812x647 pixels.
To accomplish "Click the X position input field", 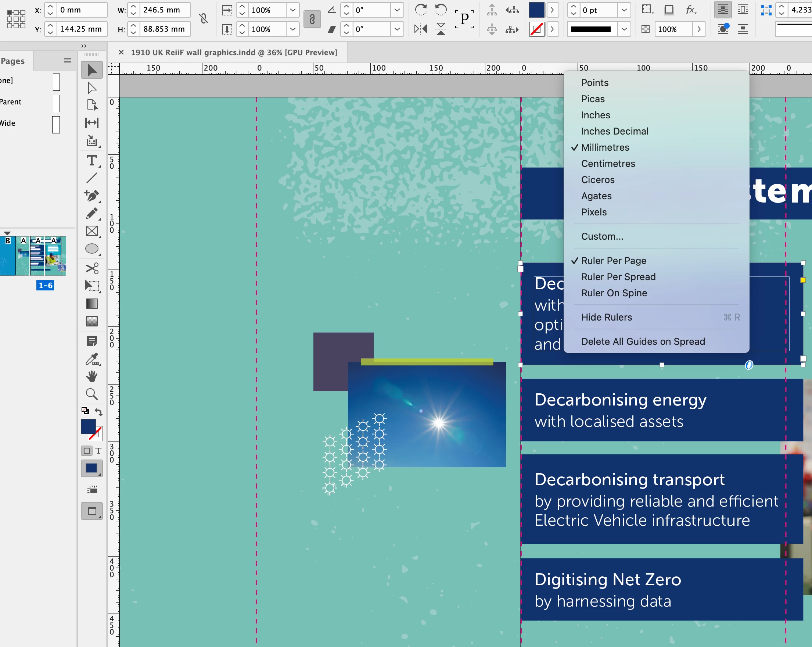I will 82,10.
